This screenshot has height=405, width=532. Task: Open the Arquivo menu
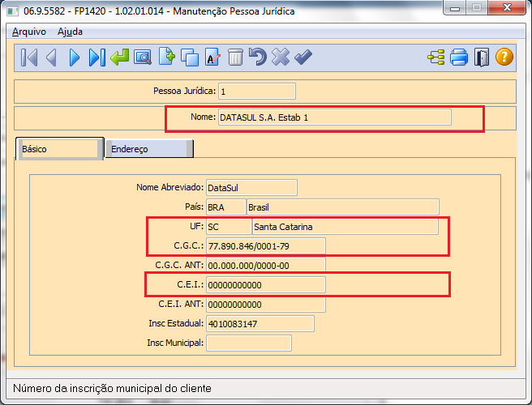pos(29,32)
